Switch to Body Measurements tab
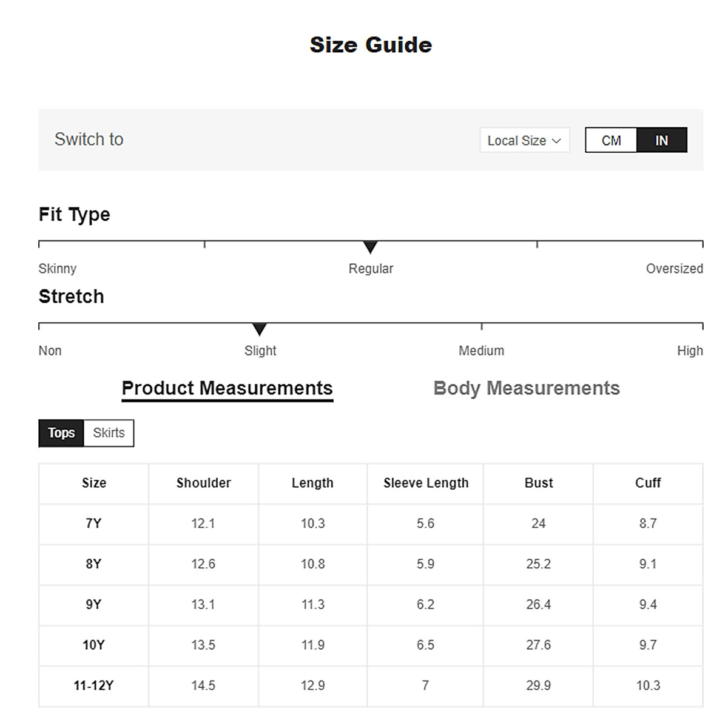The height and width of the screenshot is (728, 728). [527, 388]
